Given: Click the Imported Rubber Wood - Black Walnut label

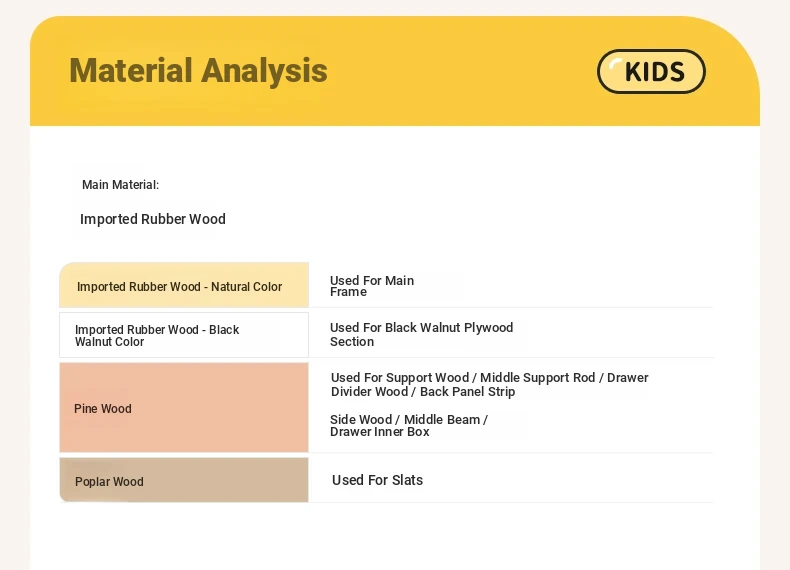Looking at the screenshot, I should pos(157,336).
